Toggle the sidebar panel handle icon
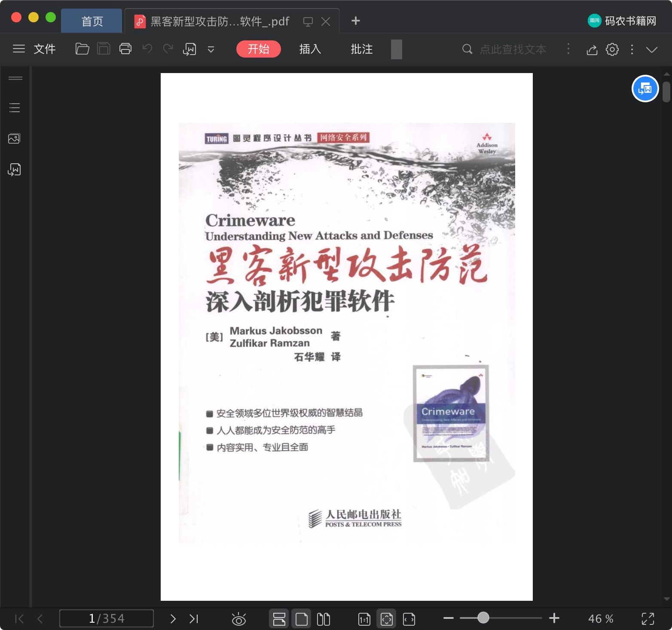Image resolution: width=672 pixels, height=630 pixels. [x=15, y=78]
